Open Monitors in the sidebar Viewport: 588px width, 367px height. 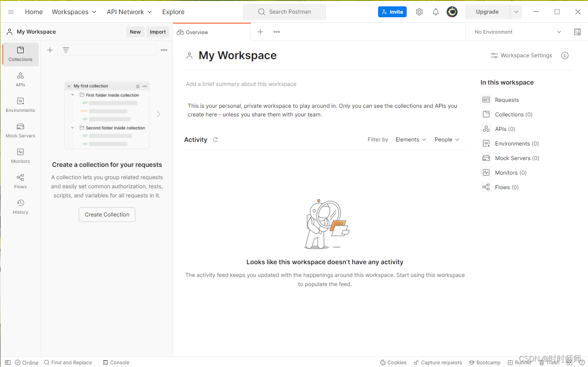[x=20, y=156]
